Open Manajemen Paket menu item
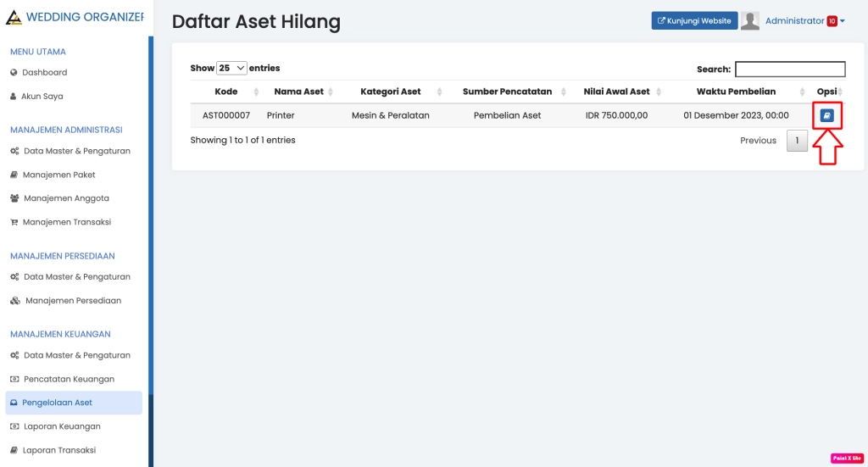This screenshot has height=467, width=868. tap(58, 175)
